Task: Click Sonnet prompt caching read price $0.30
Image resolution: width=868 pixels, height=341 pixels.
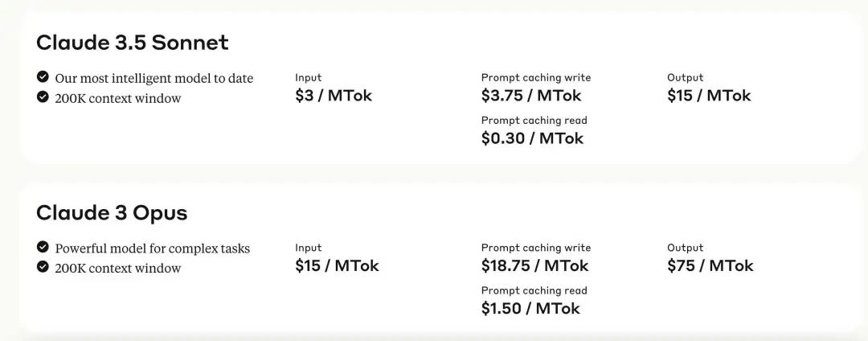Action: coord(532,138)
